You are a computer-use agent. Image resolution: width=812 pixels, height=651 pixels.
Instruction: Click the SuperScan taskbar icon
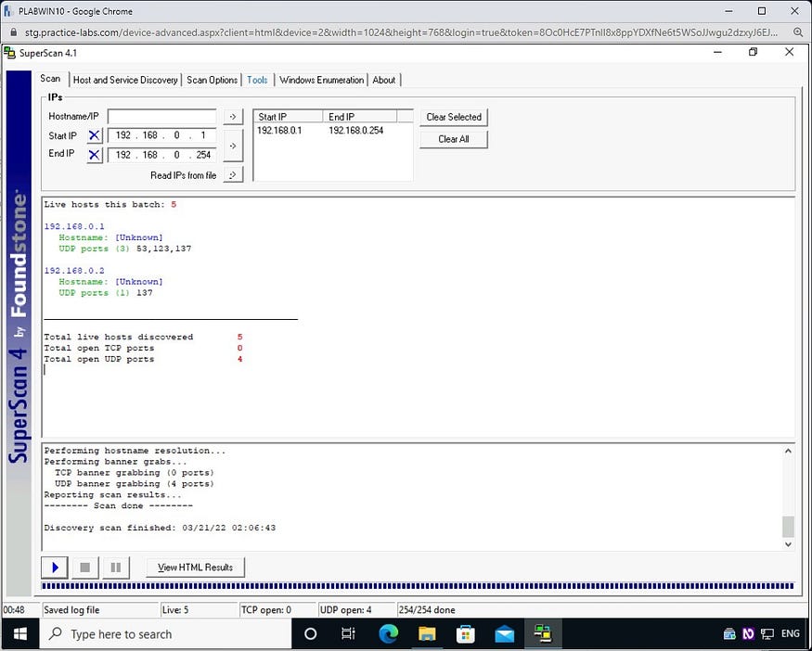click(543, 634)
